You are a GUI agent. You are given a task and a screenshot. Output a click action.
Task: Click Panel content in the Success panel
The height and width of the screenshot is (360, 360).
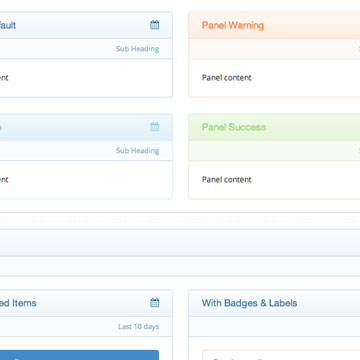[x=226, y=180]
